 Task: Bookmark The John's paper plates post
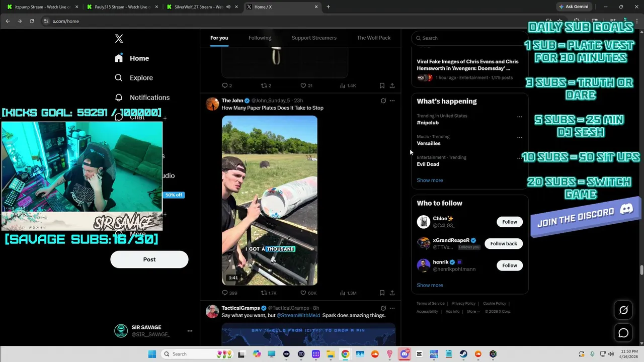[382, 293]
